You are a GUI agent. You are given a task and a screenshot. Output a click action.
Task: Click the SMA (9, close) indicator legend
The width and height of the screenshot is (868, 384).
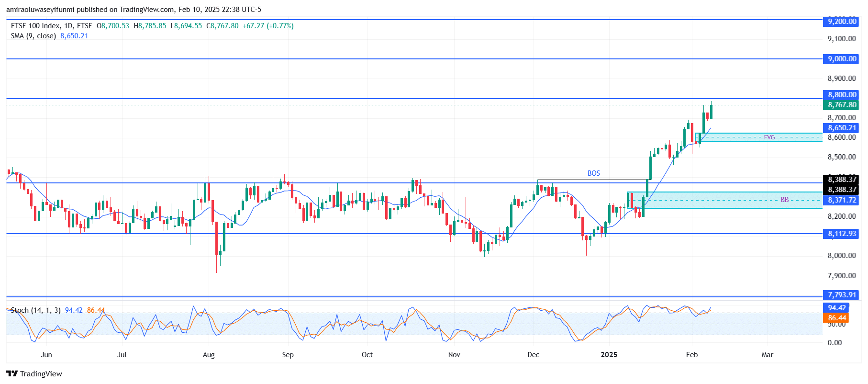pyautogui.click(x=33, y=36)
